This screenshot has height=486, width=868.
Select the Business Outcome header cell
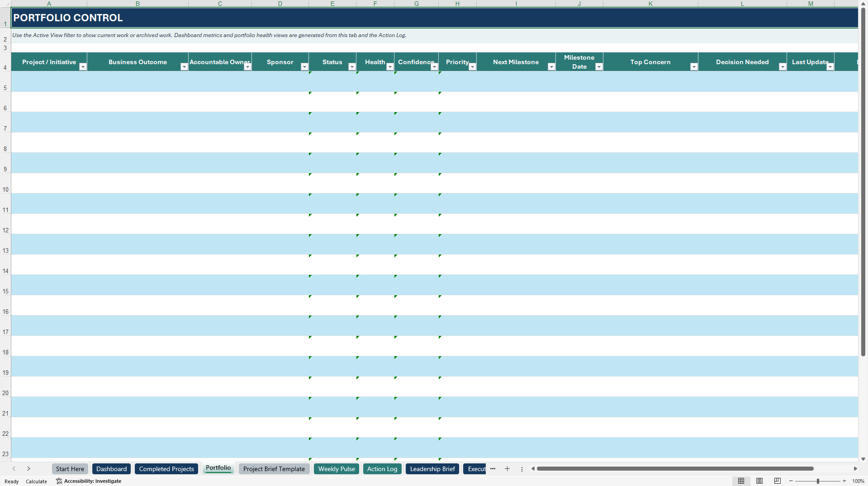tap(138, 62)
